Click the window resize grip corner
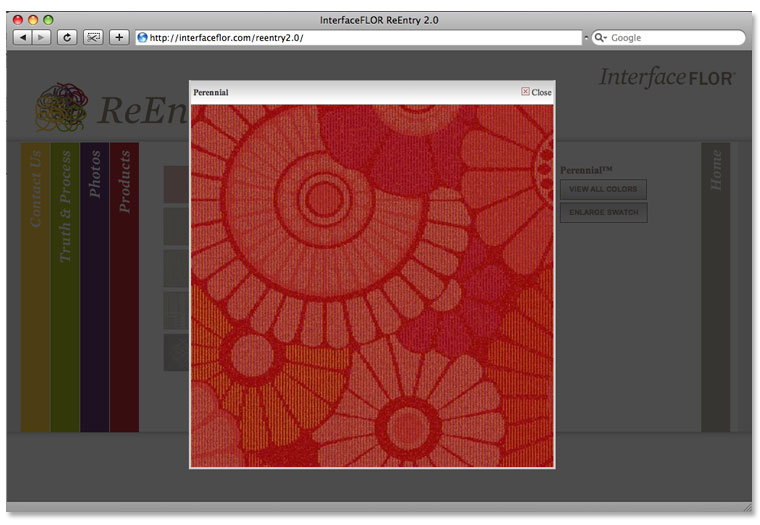Viewport: 760px width, 525px height. [x=747, y=507]
